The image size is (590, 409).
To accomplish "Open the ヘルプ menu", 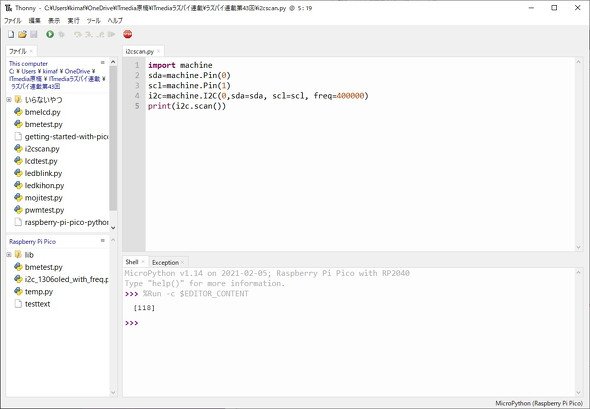I will point(115,21).
